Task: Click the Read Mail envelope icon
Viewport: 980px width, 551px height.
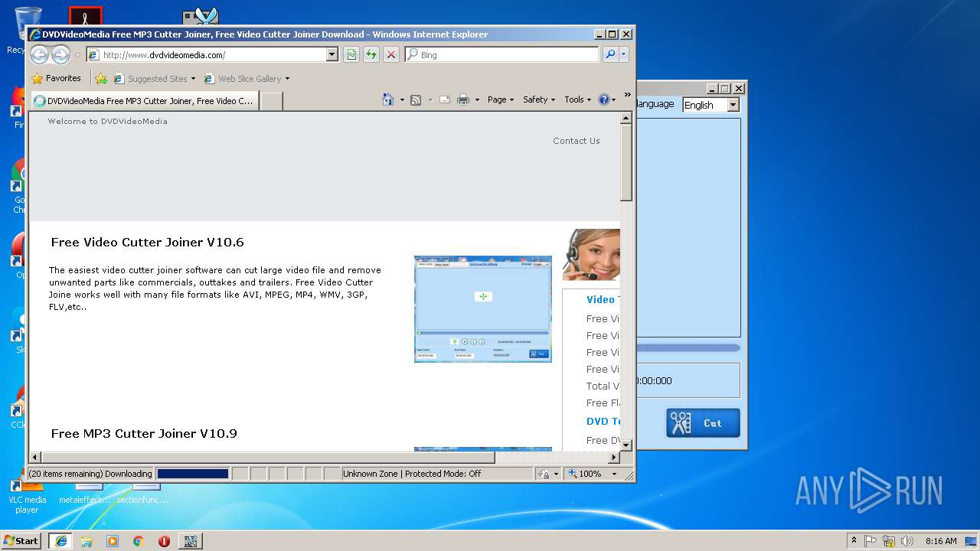Action: 444,99
